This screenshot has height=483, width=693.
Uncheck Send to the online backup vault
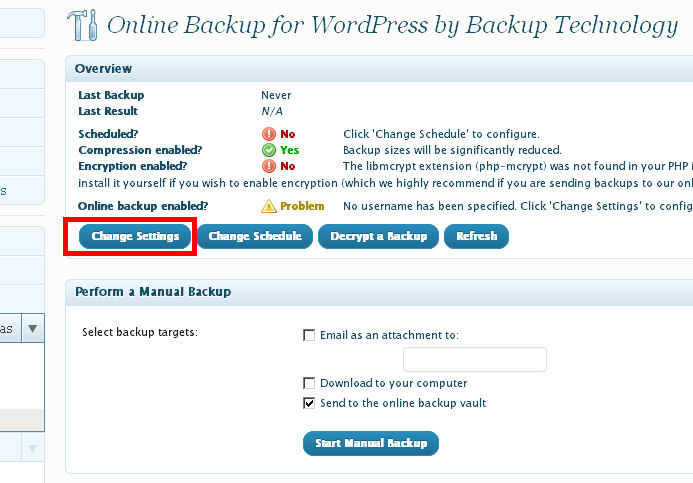click(309, 403)
